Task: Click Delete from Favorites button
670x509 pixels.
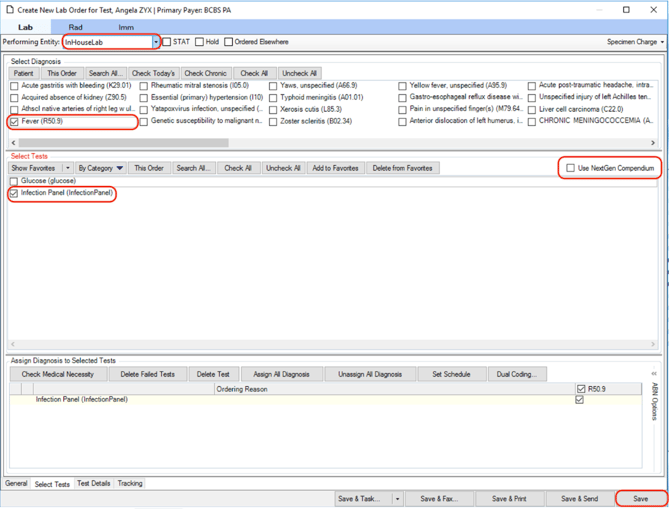Action: (403, 168)
